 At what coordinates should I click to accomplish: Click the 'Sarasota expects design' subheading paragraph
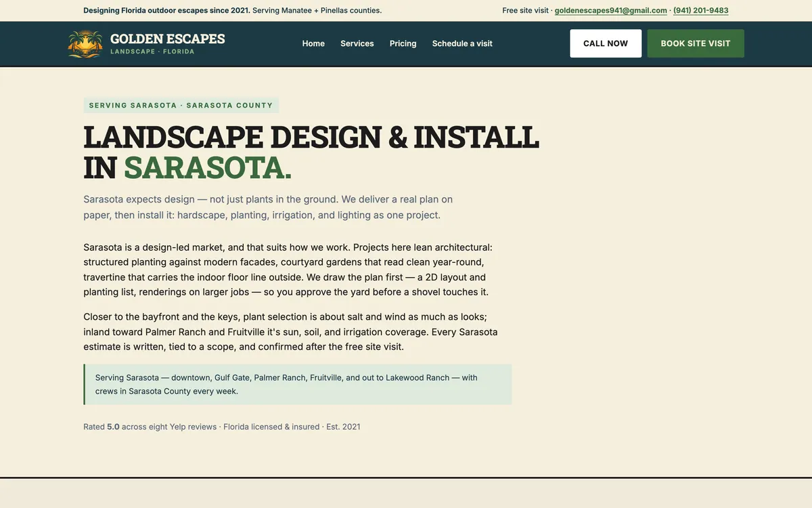pyautogui.click(x=269, y=207)
